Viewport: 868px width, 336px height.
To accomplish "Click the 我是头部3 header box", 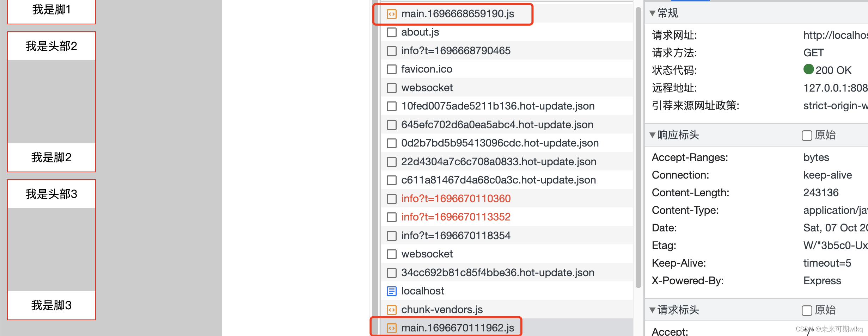I will (x=51, y=194).
